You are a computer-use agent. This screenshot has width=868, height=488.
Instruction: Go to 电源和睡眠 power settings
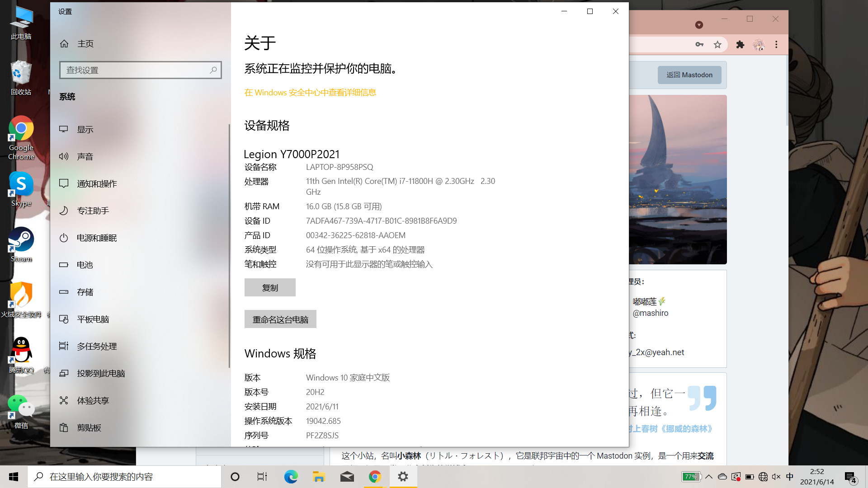97,238
